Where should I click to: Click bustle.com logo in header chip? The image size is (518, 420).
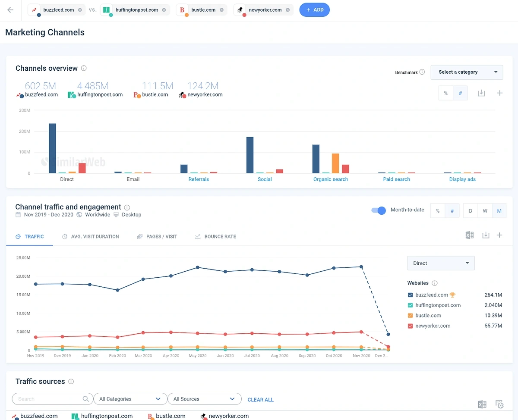183,10
